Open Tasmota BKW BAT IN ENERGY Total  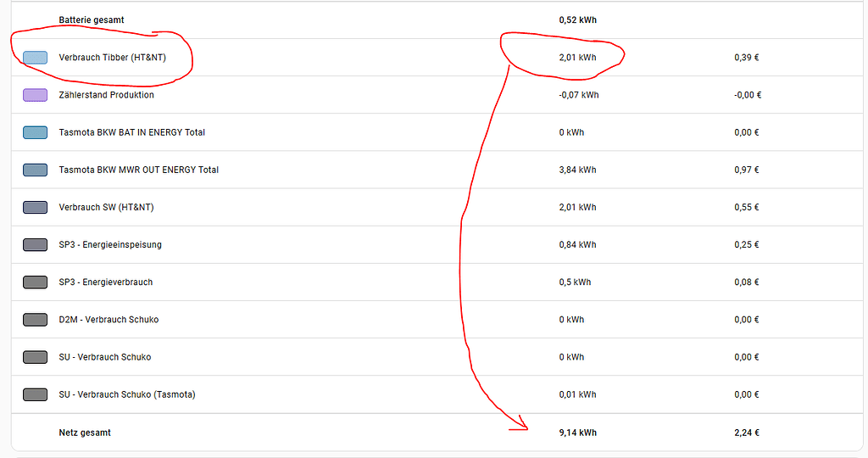[x=131, y=132]
